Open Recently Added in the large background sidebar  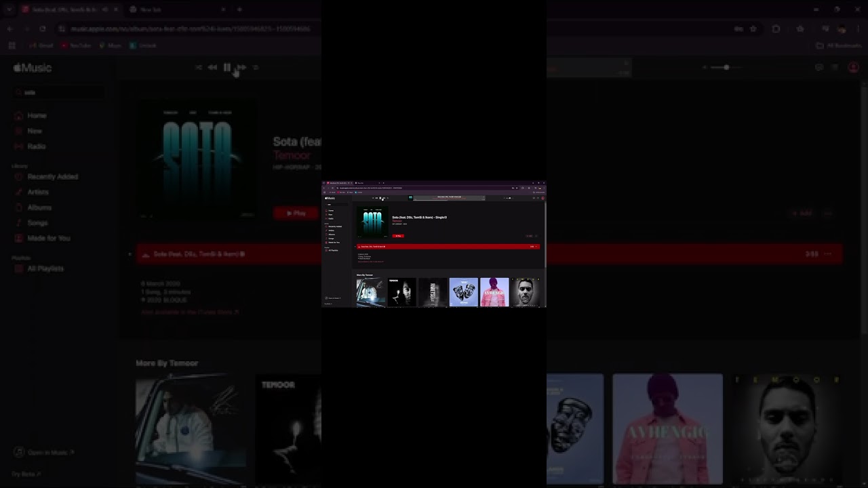click(46, 177)
